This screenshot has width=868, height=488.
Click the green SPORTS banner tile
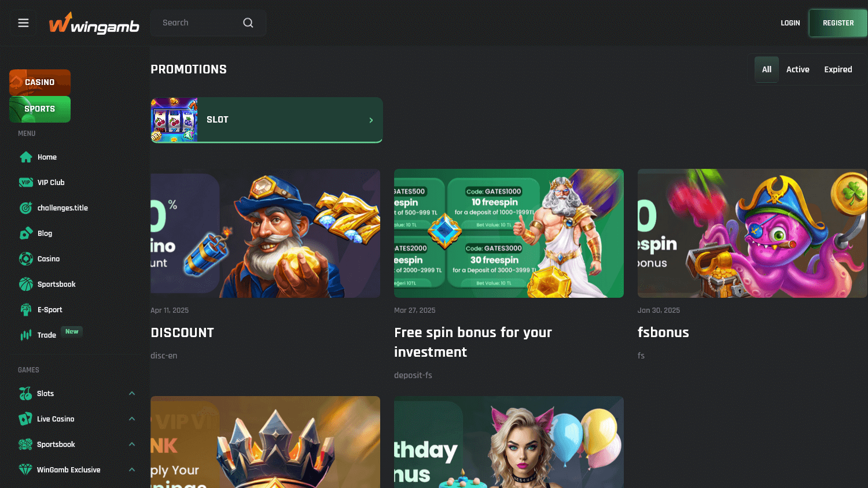point(40,109)
